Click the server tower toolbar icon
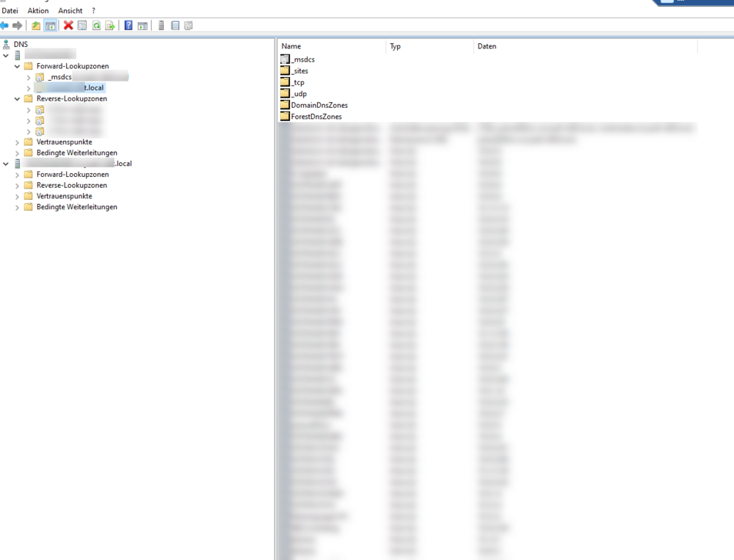Screen dimensions: 734x560 [161, 26]
